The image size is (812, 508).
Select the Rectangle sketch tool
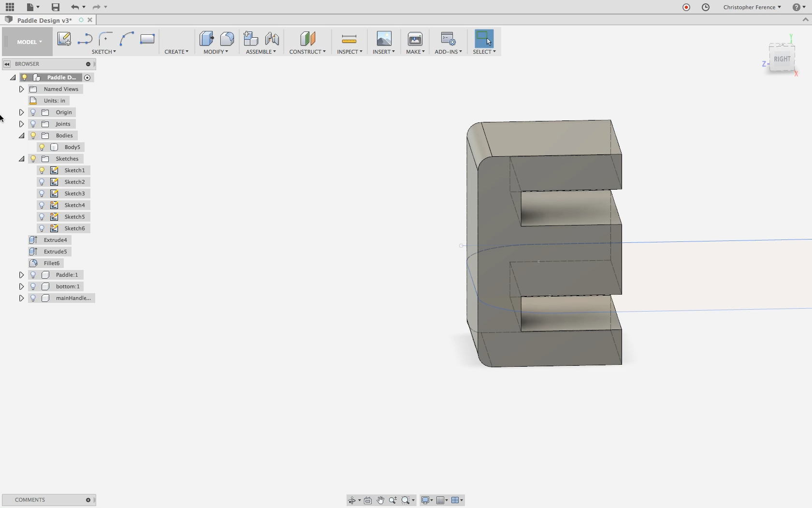(x=147, y=39)
